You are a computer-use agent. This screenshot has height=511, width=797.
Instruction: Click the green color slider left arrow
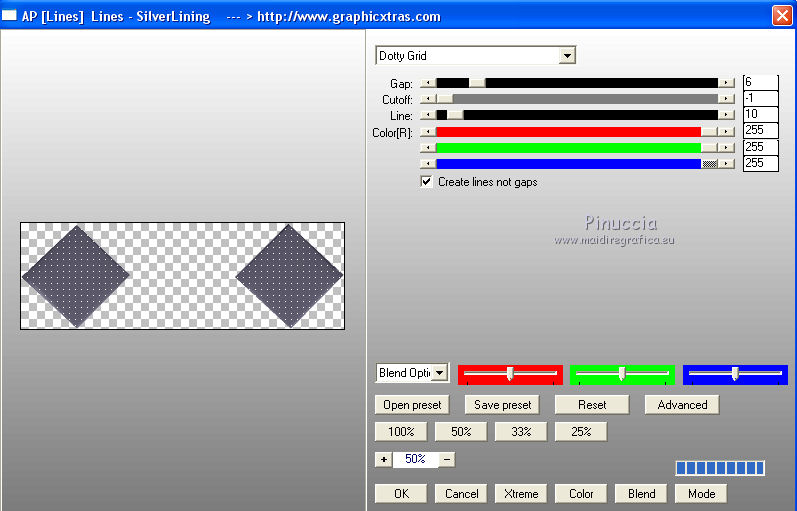[x=428, y=147]
